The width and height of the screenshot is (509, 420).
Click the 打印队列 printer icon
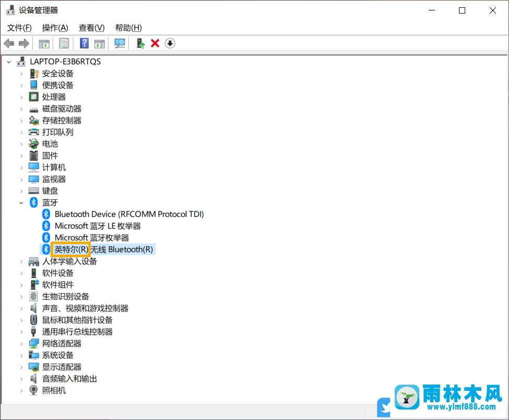(34, 132)
